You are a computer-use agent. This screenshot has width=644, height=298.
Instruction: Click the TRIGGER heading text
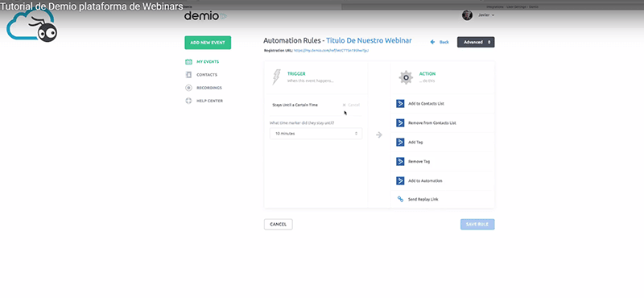point(296,74)
